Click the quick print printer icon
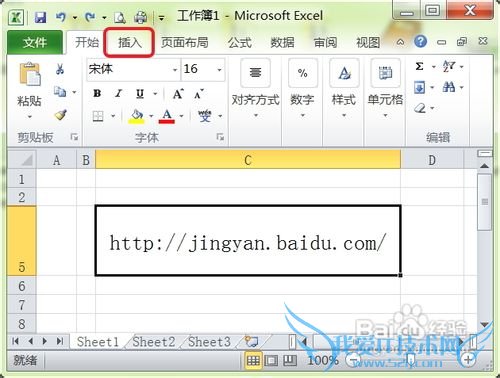Viewport: 500px width, 378px height. click(x=141, y=17)
